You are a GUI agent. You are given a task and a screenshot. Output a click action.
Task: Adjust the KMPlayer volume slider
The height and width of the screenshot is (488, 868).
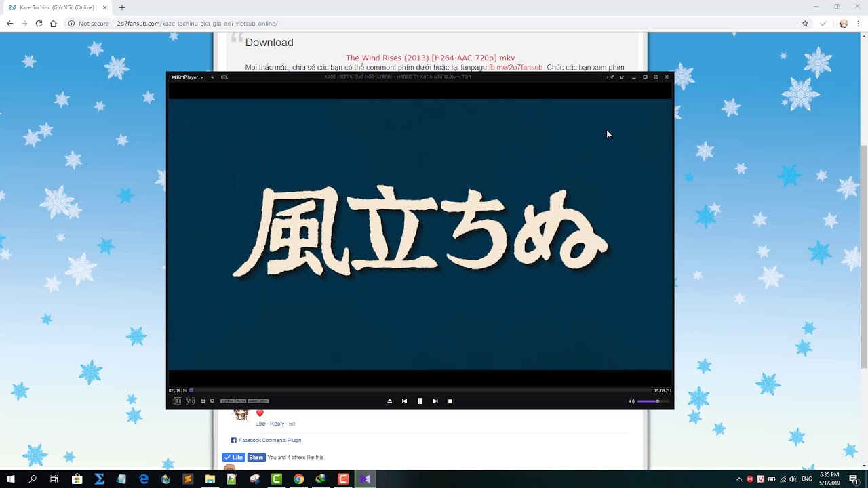pos(653,401)
